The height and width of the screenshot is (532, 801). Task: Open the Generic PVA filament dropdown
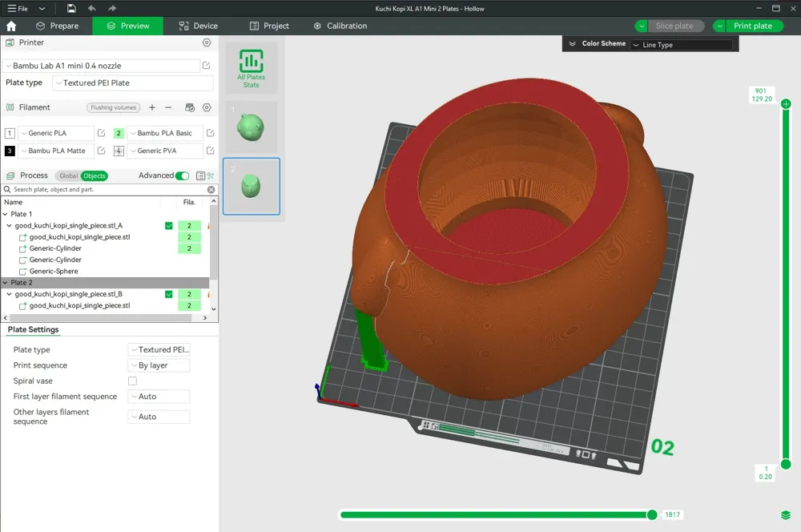(x=164, y=151)
